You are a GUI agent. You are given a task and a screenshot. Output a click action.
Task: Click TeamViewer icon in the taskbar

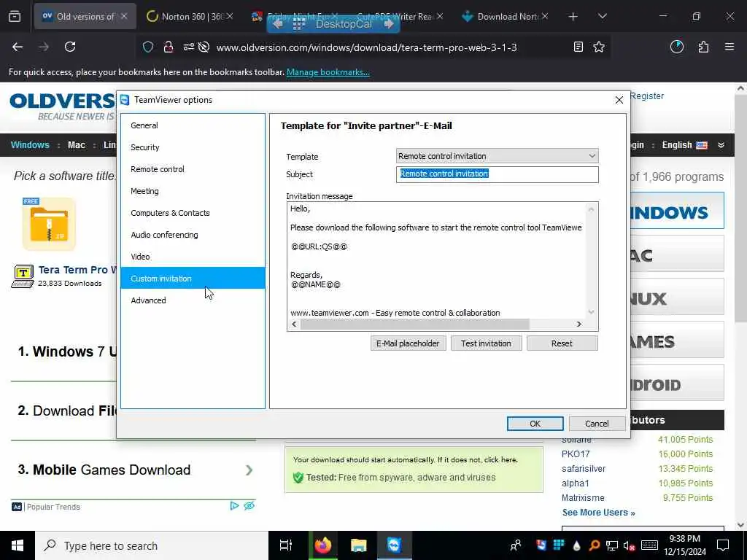coord(394,545)
